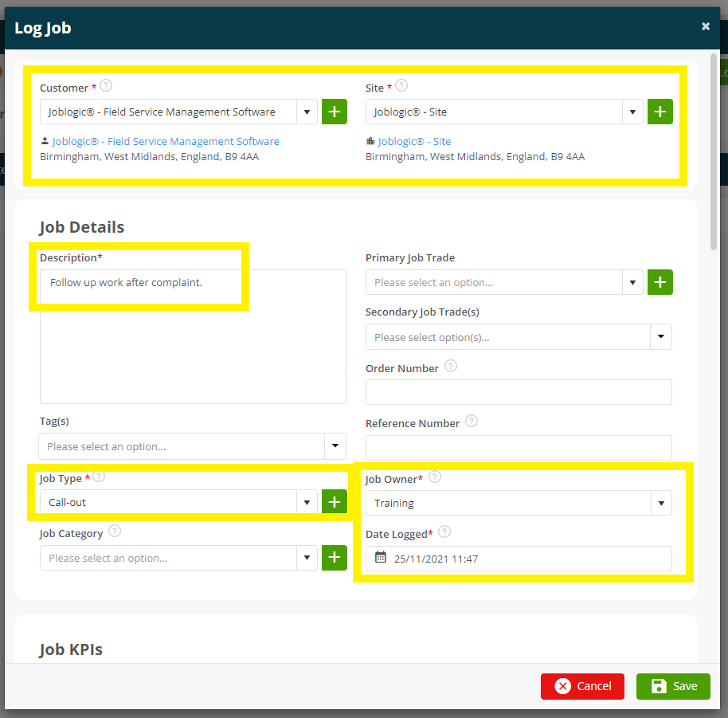Click the Job KPIs section heading

pyautogui.click(x=71, y=649)
